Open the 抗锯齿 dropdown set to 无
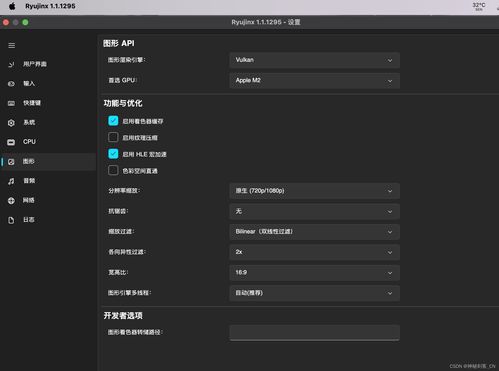Screen dimensions: 499x371 point(314,211)
